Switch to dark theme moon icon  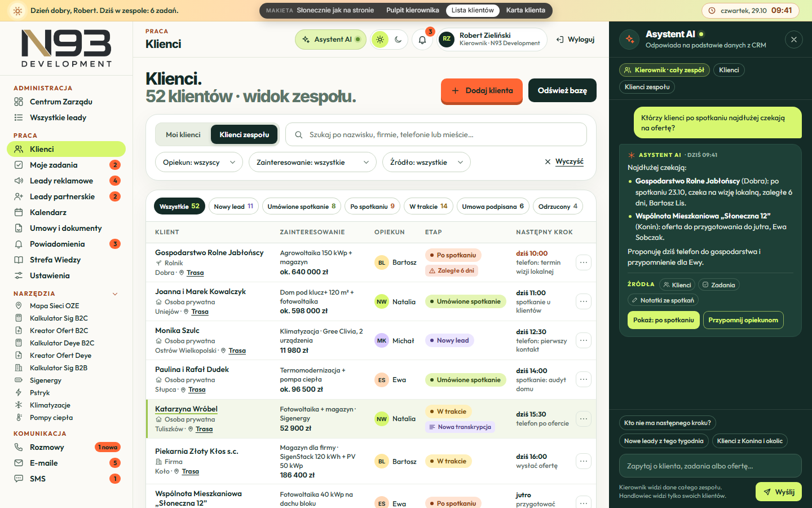398,40
